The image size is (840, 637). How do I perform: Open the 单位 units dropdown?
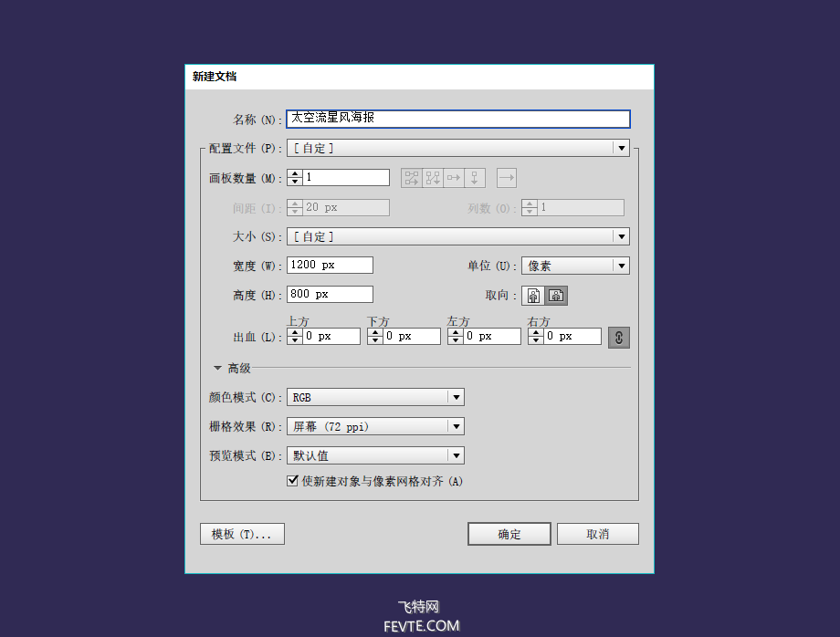tap(621, 266)
